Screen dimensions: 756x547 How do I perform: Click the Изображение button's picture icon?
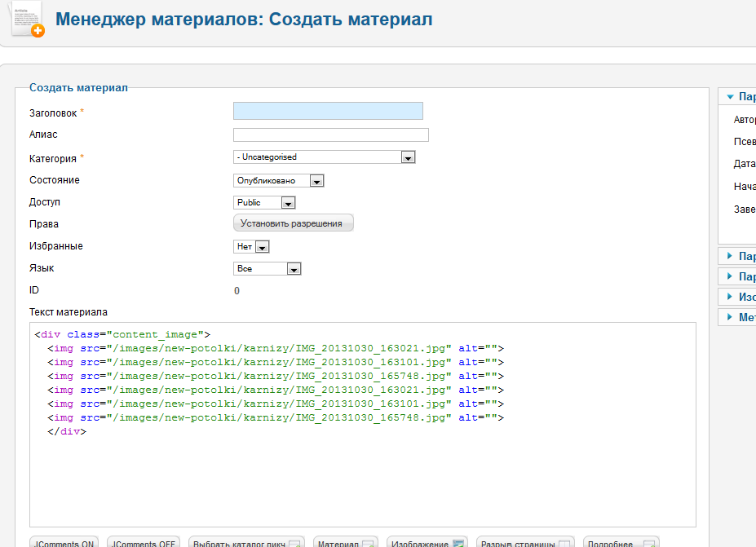tap(458, 543)
